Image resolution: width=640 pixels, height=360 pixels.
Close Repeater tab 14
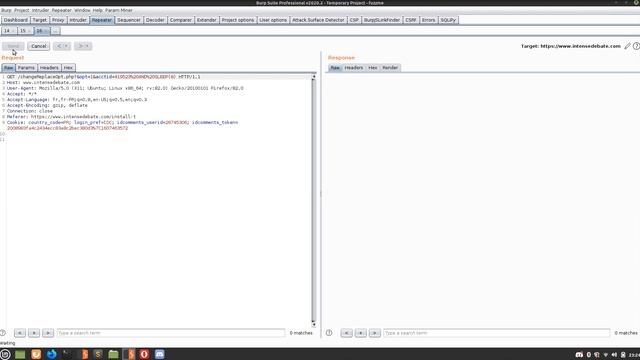pos(13,31)
